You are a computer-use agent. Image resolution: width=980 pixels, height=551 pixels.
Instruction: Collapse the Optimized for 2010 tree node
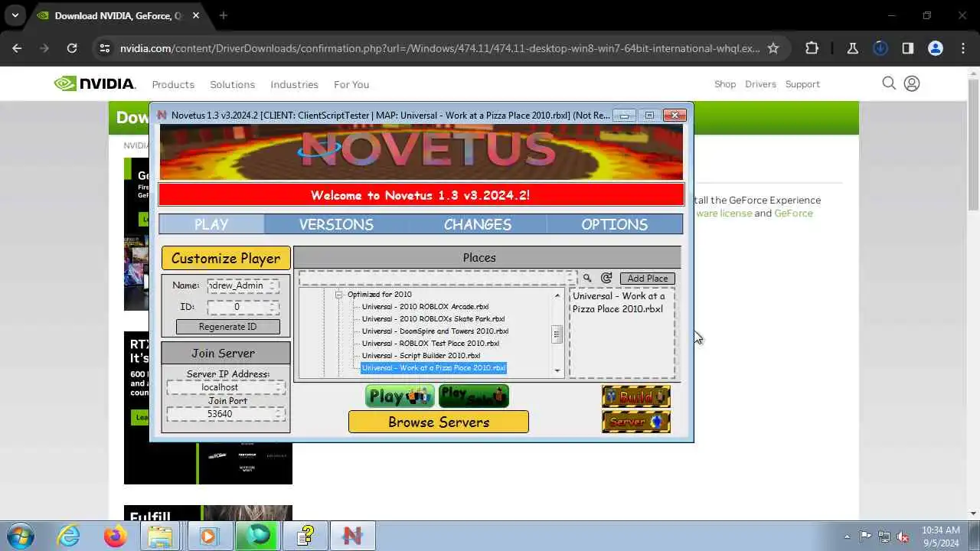pos(338,295)
